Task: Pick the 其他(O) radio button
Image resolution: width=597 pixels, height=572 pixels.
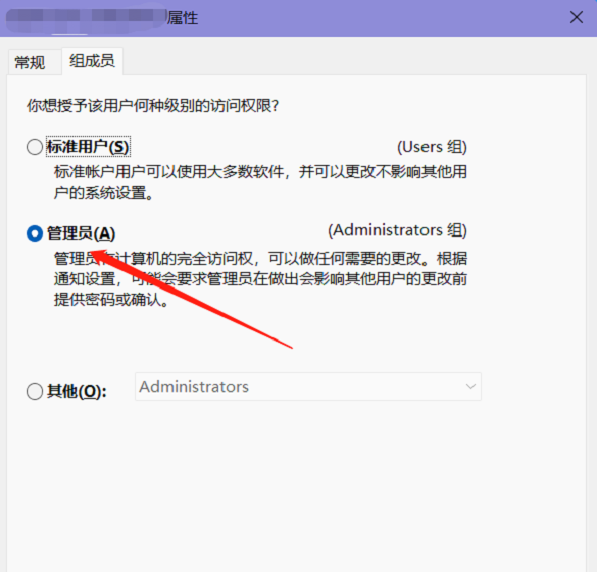Action: (x=35, y=391)
